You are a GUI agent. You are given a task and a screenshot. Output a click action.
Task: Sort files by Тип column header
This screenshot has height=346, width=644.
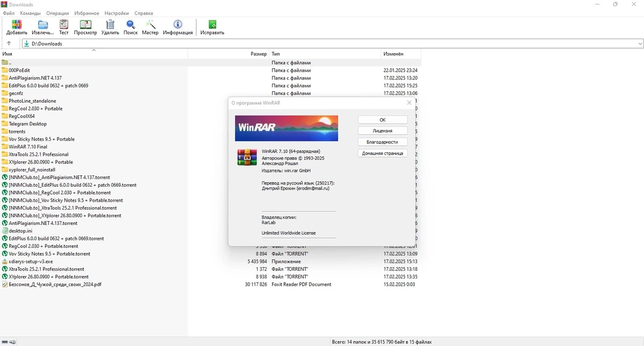[x=325, y=54]
